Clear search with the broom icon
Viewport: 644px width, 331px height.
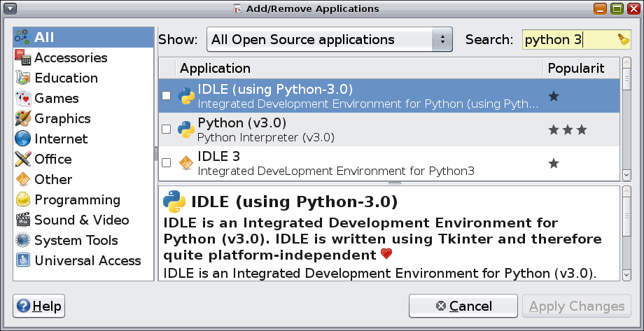click(x=624, y=40)
